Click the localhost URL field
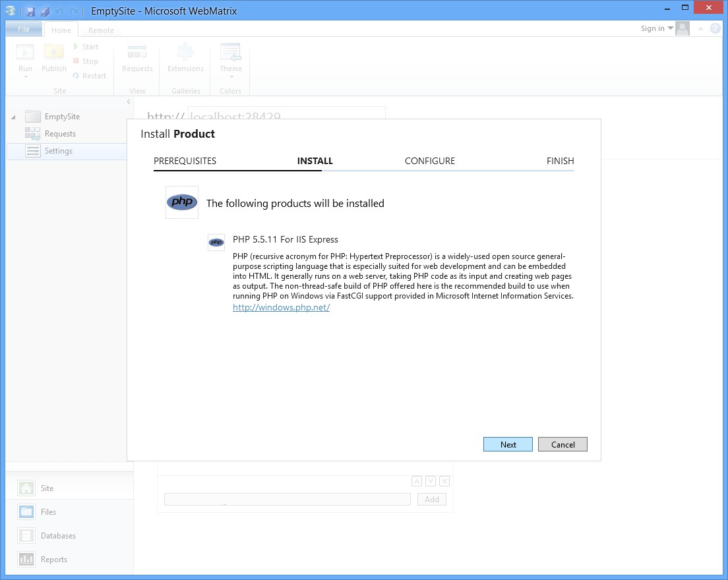Viewport: 728px width, 580px height. click(x=286, y=114)
